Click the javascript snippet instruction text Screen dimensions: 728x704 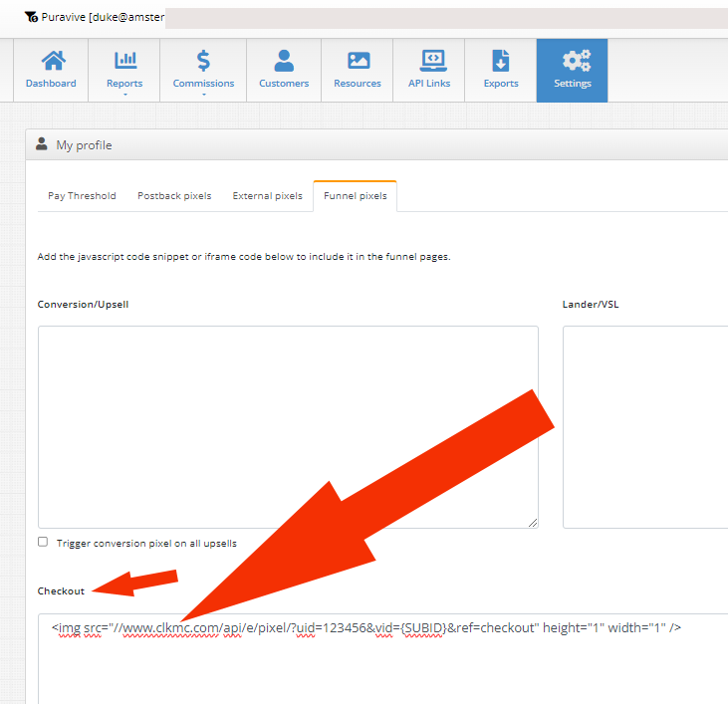pos(244,257)
